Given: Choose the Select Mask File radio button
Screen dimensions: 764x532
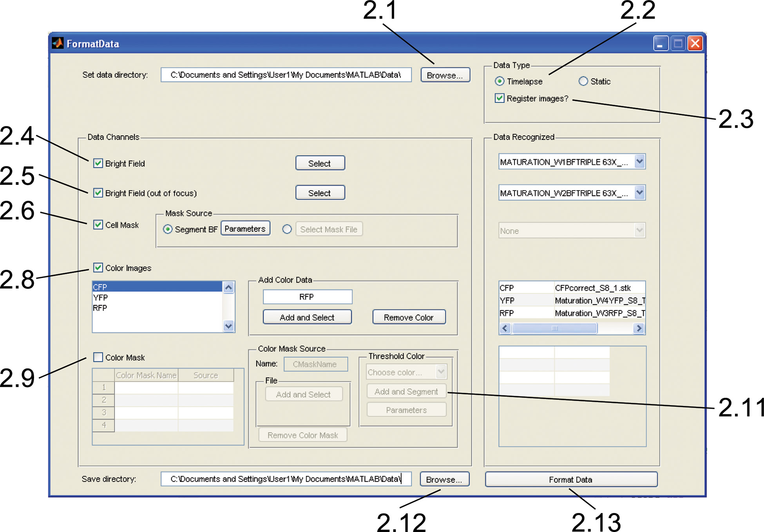Looking at the screenshot, I should click(x=287, y=229).
